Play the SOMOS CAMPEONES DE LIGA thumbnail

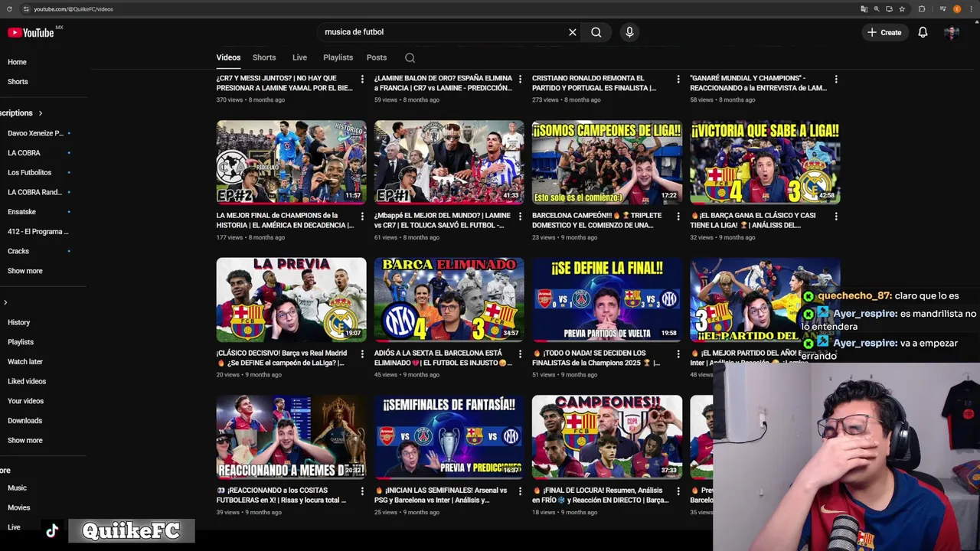pyautogui.click(x=607, y=162)
